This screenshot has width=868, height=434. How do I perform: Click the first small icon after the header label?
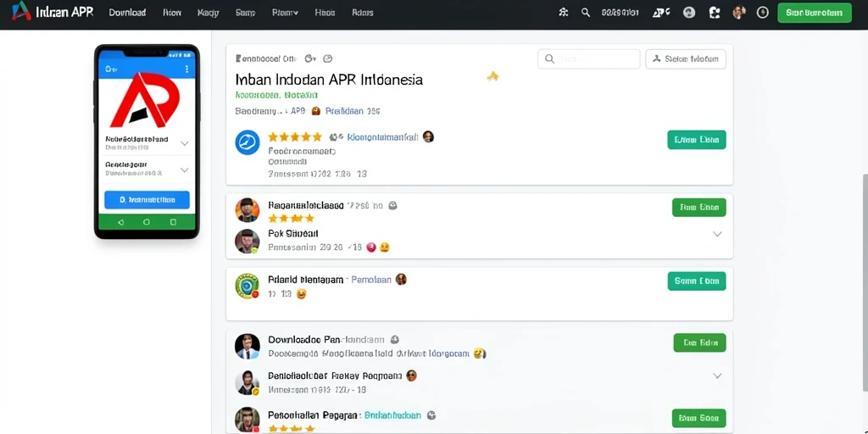(310, 58)
